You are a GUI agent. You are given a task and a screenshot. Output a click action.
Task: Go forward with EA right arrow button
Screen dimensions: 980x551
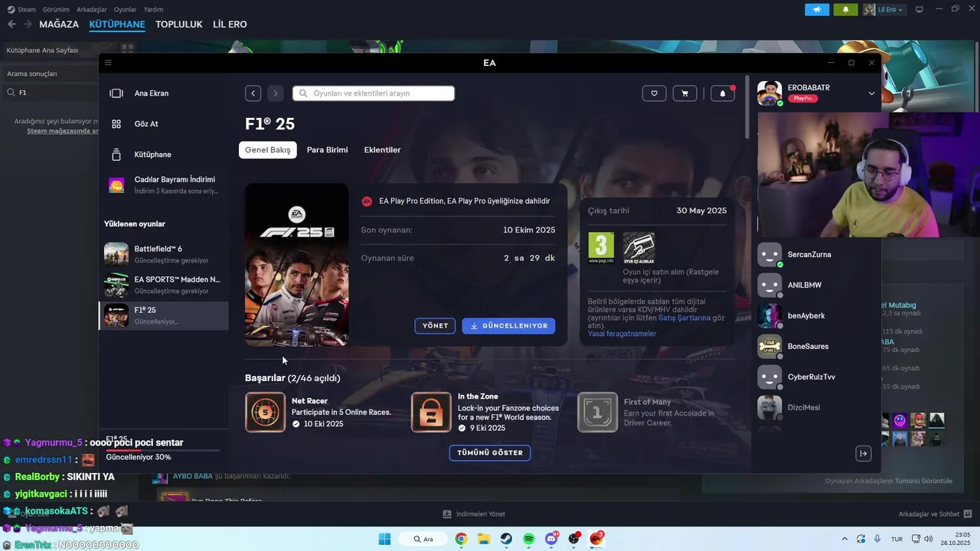[x=276, y=93]
